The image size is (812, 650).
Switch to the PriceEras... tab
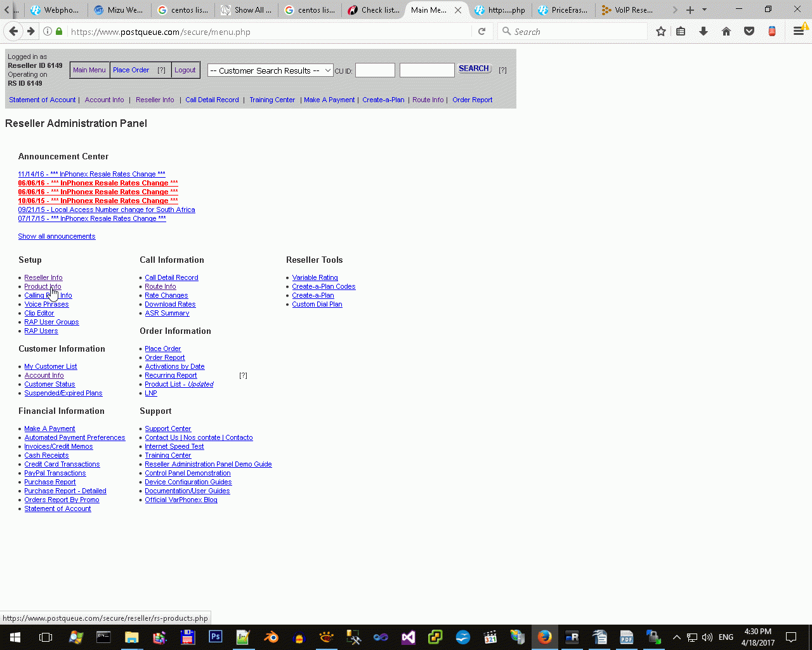pos(563,10)
